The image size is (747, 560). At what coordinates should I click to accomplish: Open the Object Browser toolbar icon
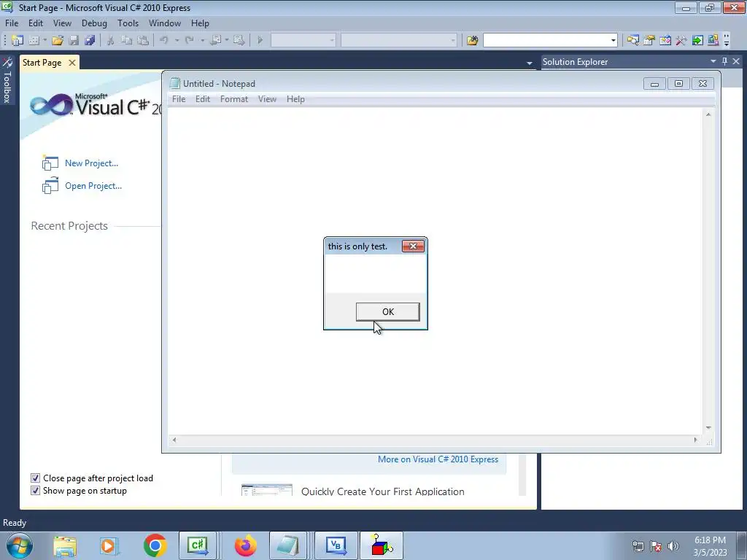point(665,41)
